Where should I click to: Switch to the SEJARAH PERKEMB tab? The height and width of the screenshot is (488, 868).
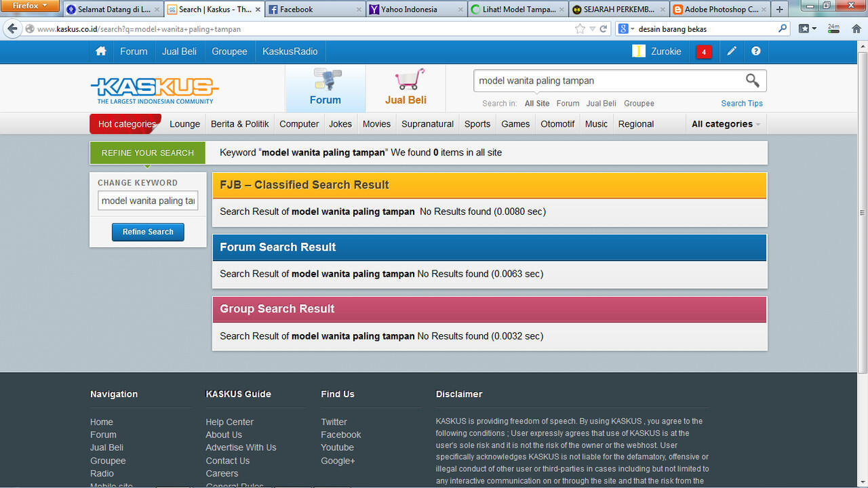(618, 9)
